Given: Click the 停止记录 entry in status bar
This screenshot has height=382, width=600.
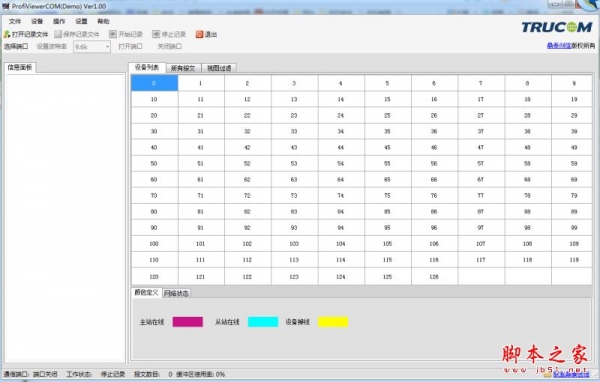Looking at the screenshot, I should (113, 374).
